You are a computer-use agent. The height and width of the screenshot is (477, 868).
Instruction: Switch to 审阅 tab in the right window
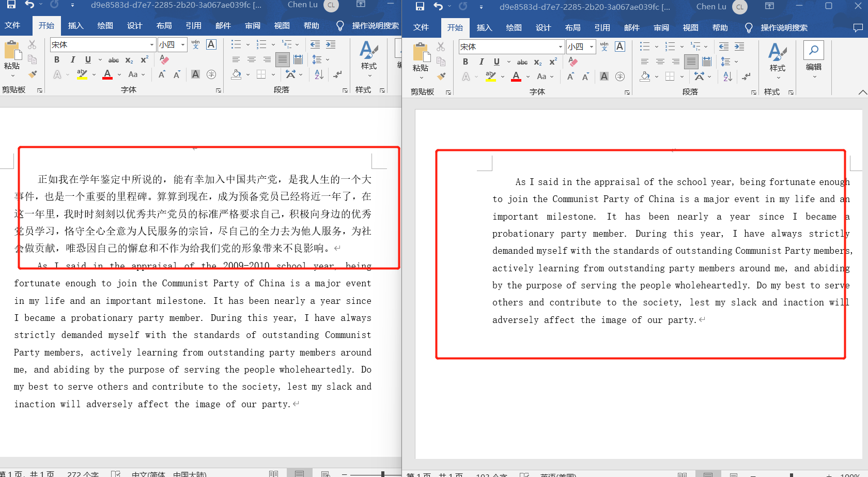(x=661, y=28)
